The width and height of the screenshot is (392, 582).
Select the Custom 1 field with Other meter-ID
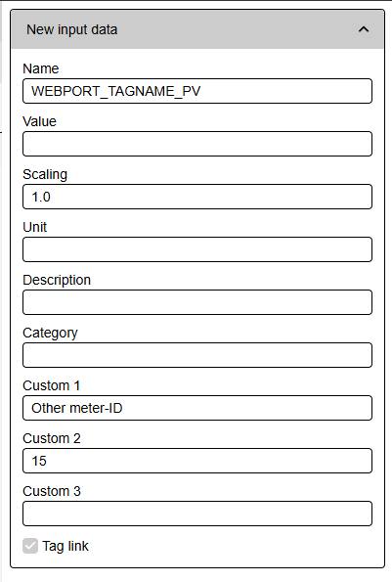click(197, 408)
